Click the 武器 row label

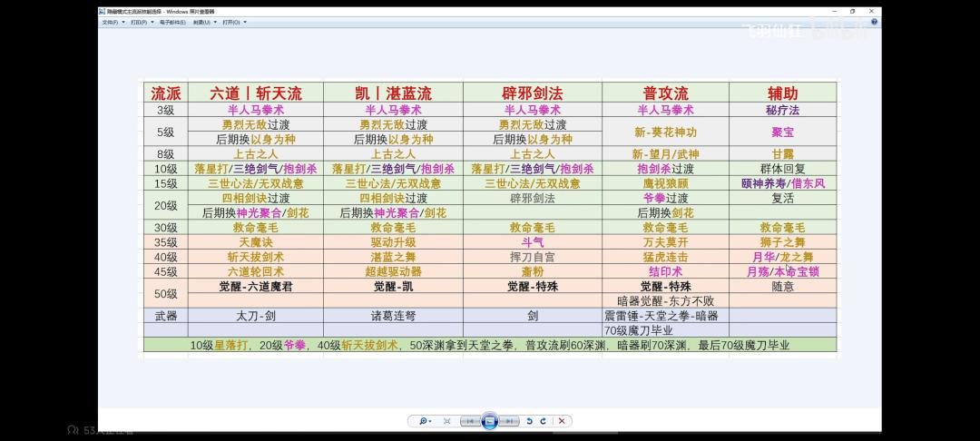[166, 316]
